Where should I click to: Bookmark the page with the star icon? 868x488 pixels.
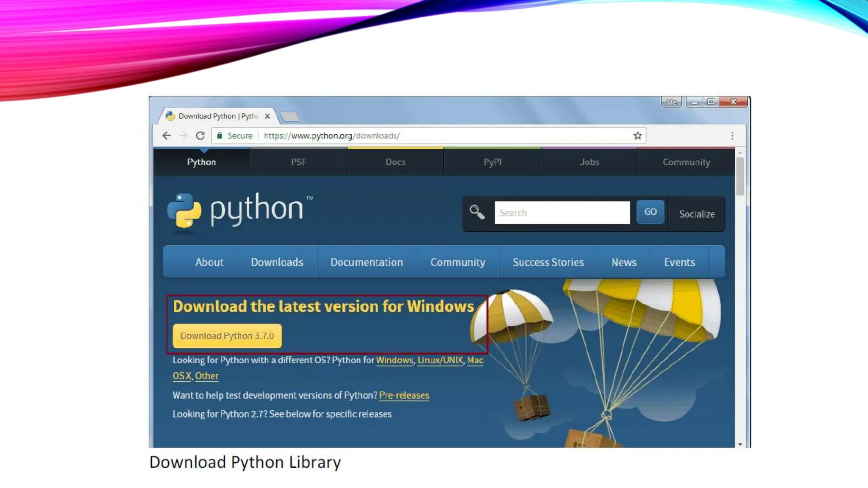coord(637,136)
